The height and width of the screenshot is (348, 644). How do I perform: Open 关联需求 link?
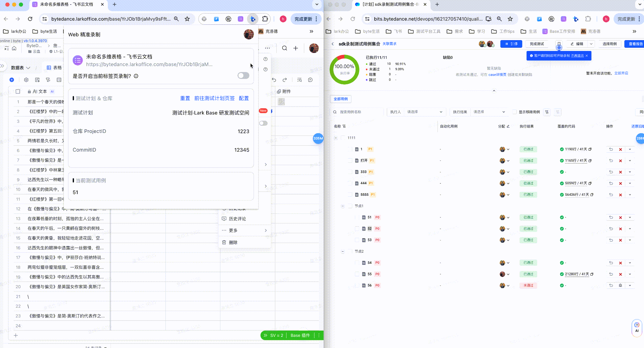[389, 44]
